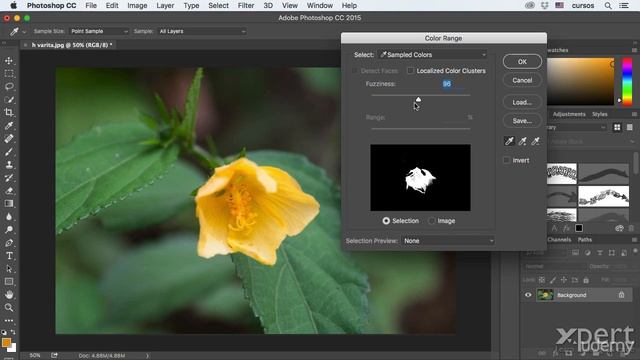This screenshot has height=360, width=640.
Task: Open the File menu
Action: point(91,6)
